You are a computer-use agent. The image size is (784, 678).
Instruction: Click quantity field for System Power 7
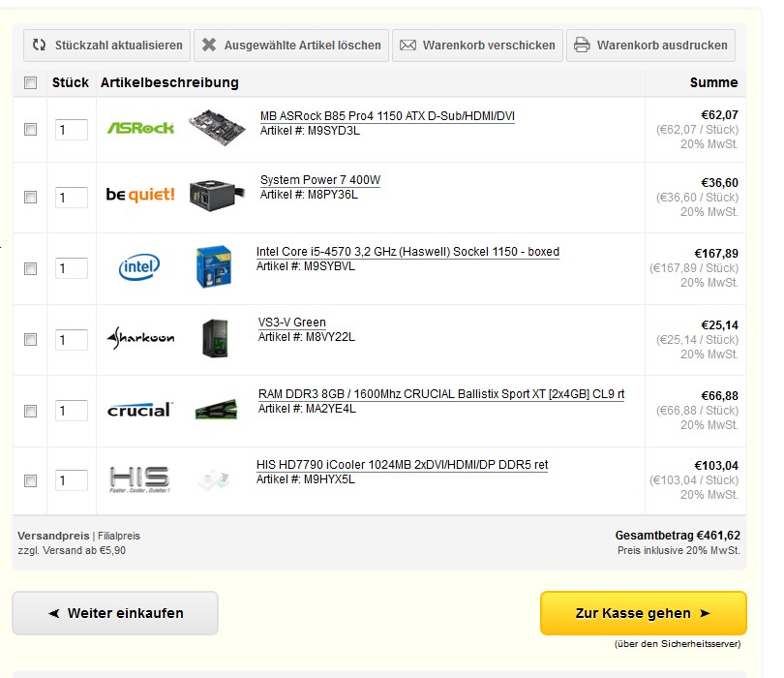pyautogui.click(x=71, y=198)
